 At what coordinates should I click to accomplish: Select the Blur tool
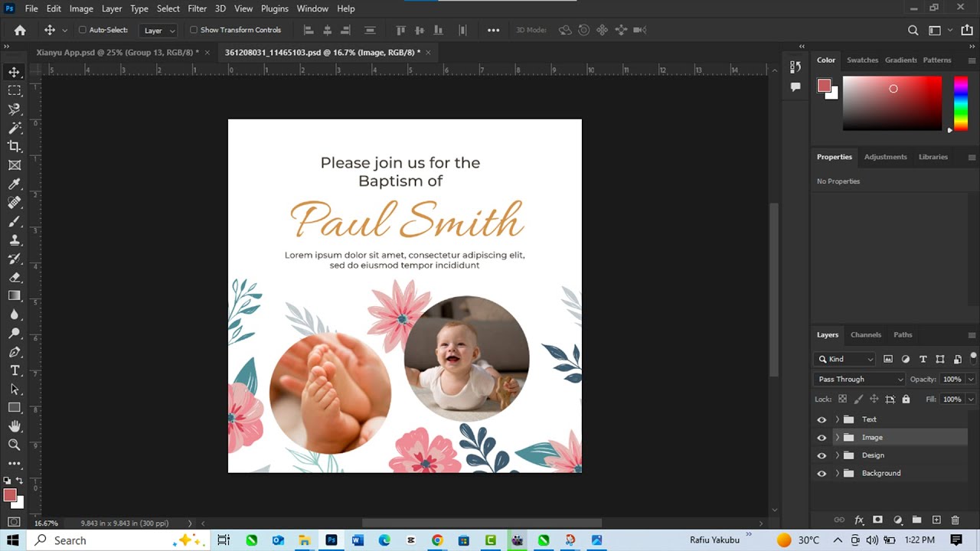pyautogui.click(x=15, y=315)
